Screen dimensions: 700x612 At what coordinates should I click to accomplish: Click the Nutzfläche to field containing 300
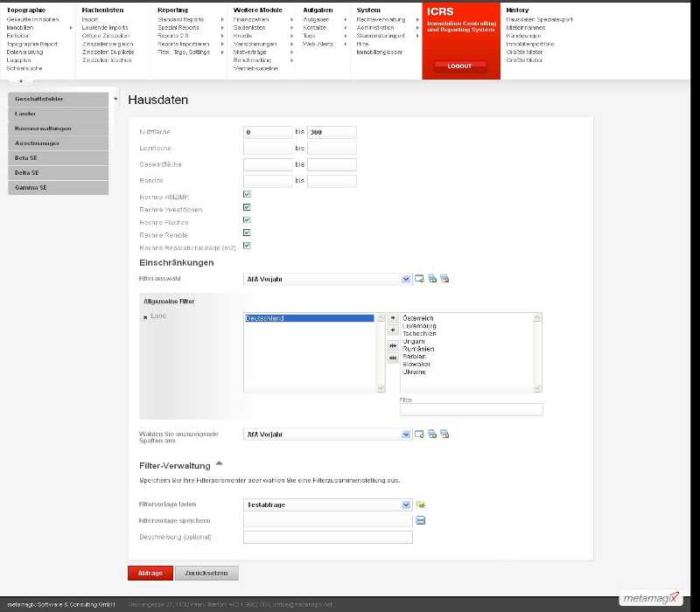coord(332,132)
